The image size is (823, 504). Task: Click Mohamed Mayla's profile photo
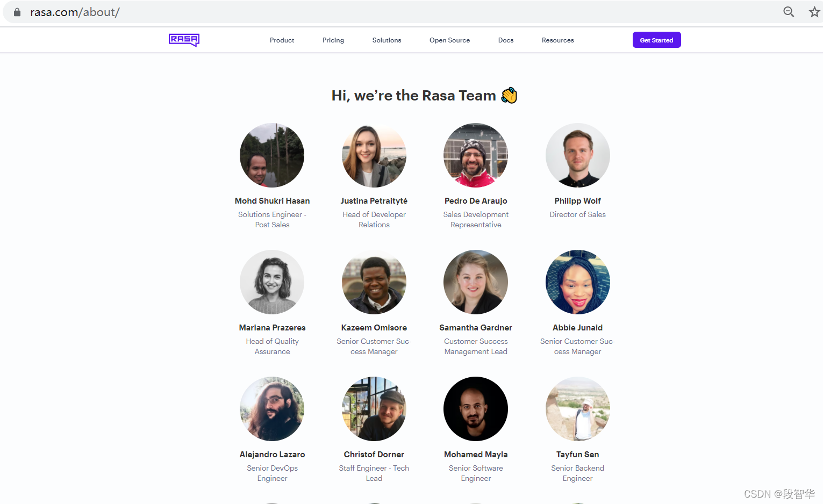click(x=476, y=409)
